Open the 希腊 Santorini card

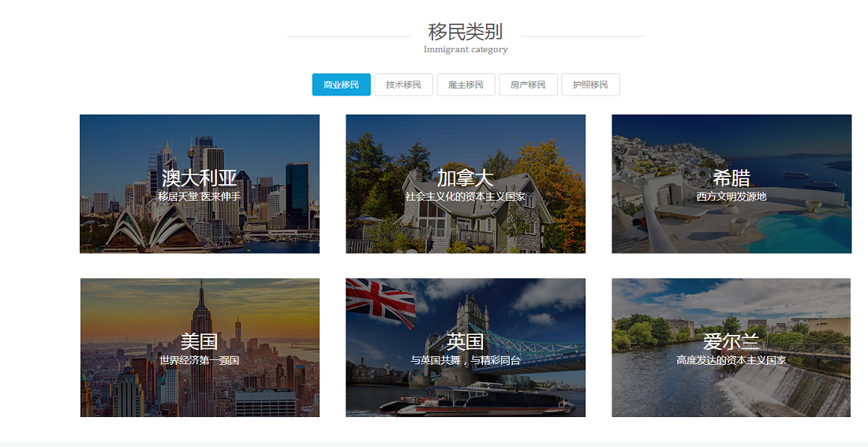click(731, 184)
